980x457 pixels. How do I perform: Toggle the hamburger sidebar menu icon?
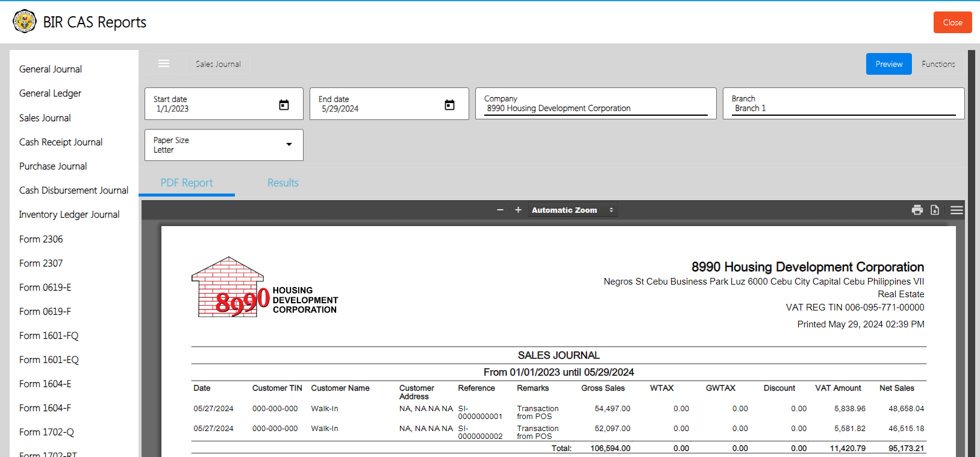click(x=164, y=63)
